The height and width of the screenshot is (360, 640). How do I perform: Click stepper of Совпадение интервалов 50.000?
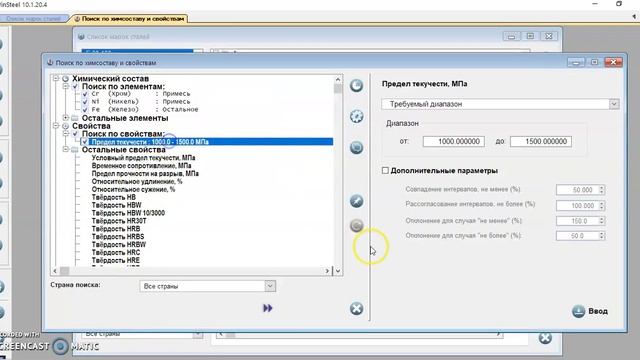pyautogui.click(x=601, y=190)
